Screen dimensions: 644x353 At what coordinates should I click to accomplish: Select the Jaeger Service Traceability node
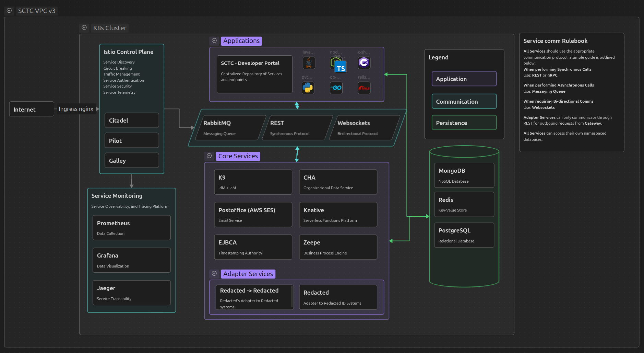click(x=132, y=293)
